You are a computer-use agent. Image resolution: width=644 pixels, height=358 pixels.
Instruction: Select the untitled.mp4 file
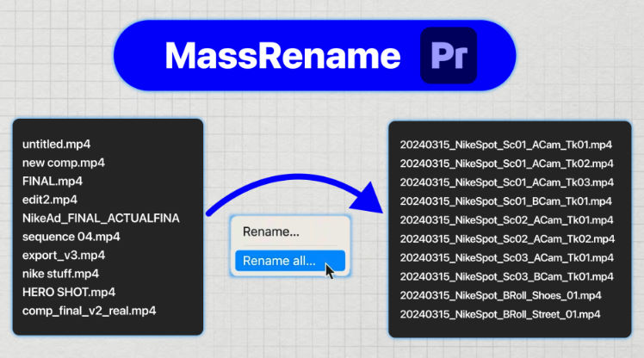tap(57, 143)
